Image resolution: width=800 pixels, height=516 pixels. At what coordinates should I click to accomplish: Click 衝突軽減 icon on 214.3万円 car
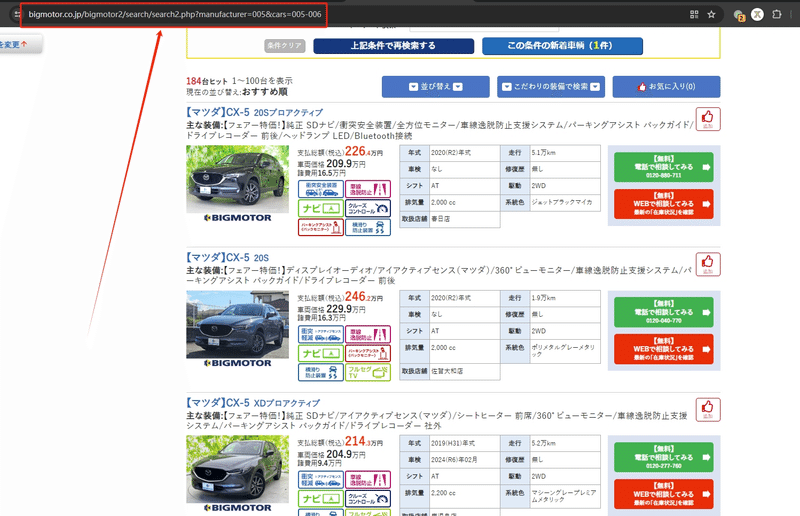pyautogui.click(x=321, y=479)
